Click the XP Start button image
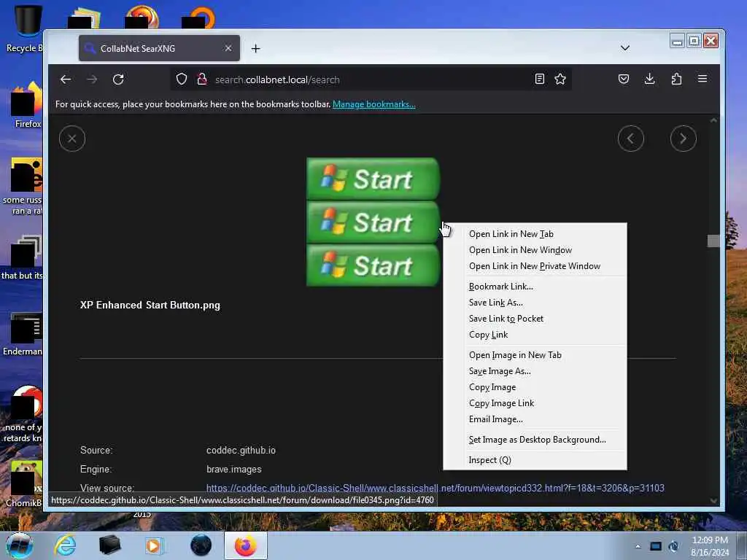Screen dimensions: 747x560 [373, 222]
